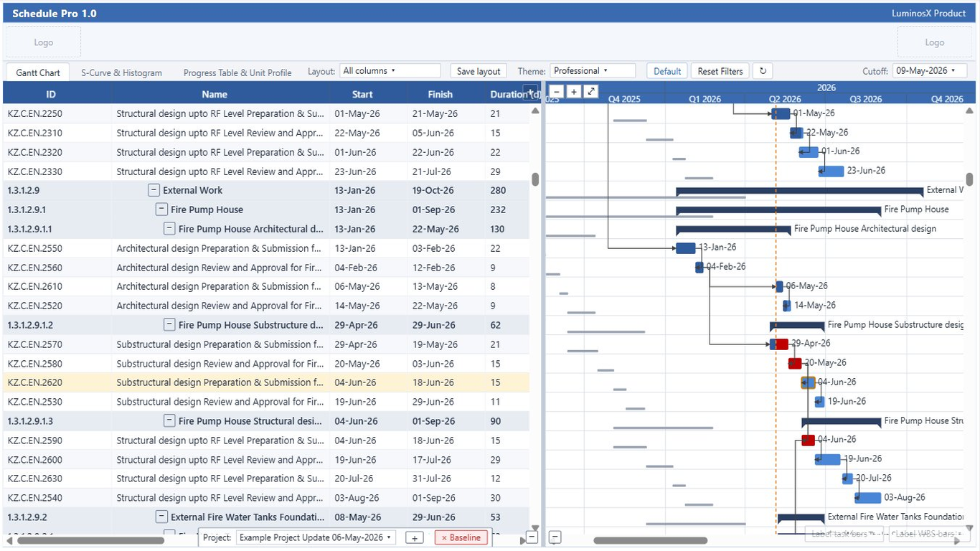Click ID cell 1.3.1.2.9.1.2
Screen dimensions: 980x551
(30, 325)
